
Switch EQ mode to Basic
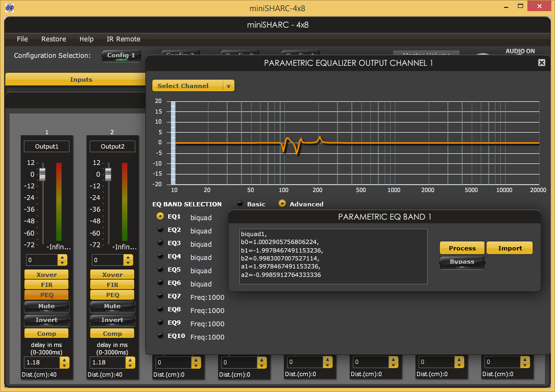(x=240, y=204)
